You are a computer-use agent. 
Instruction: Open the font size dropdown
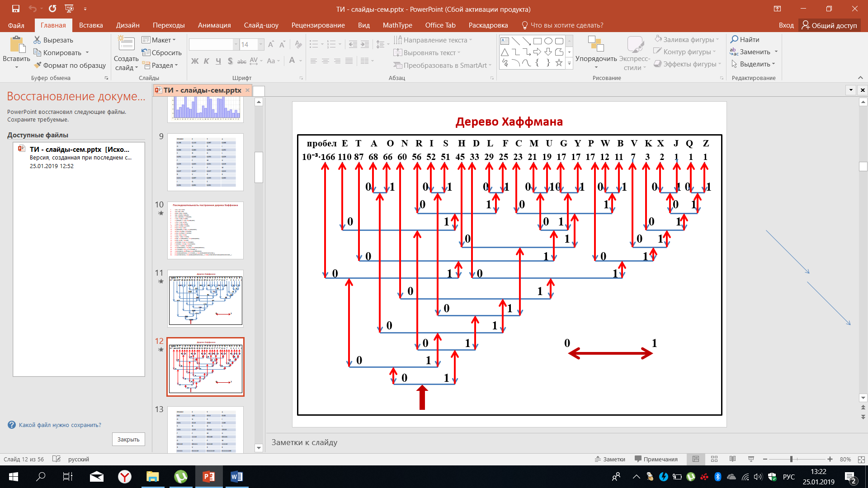(x=261, y=44)
